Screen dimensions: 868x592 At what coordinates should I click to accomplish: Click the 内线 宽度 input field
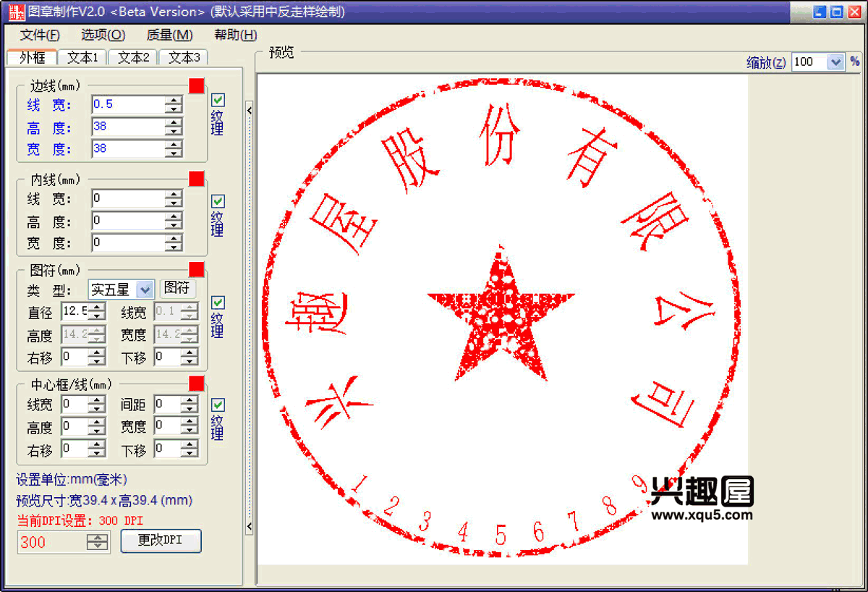pos(128,242)
